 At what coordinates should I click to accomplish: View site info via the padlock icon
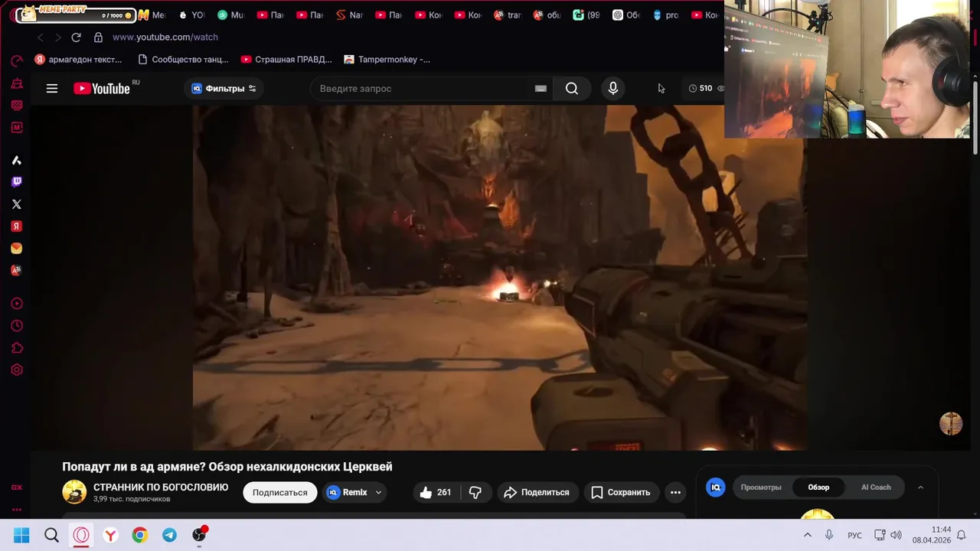(98, 37)
